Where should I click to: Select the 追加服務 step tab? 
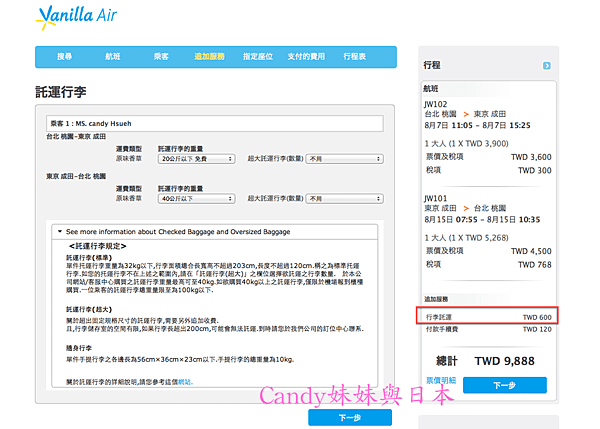tap(209, 57)
